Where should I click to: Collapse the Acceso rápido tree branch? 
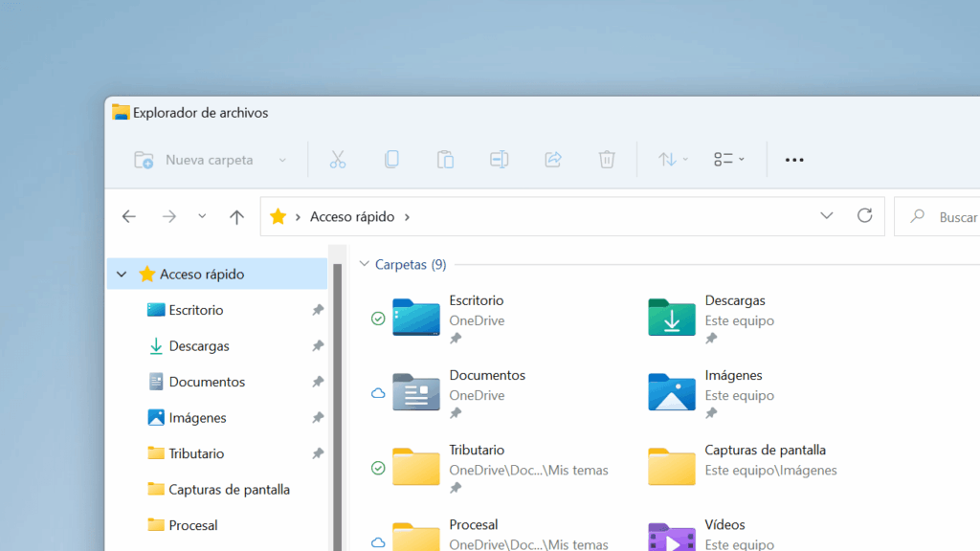tap(122, 274)
